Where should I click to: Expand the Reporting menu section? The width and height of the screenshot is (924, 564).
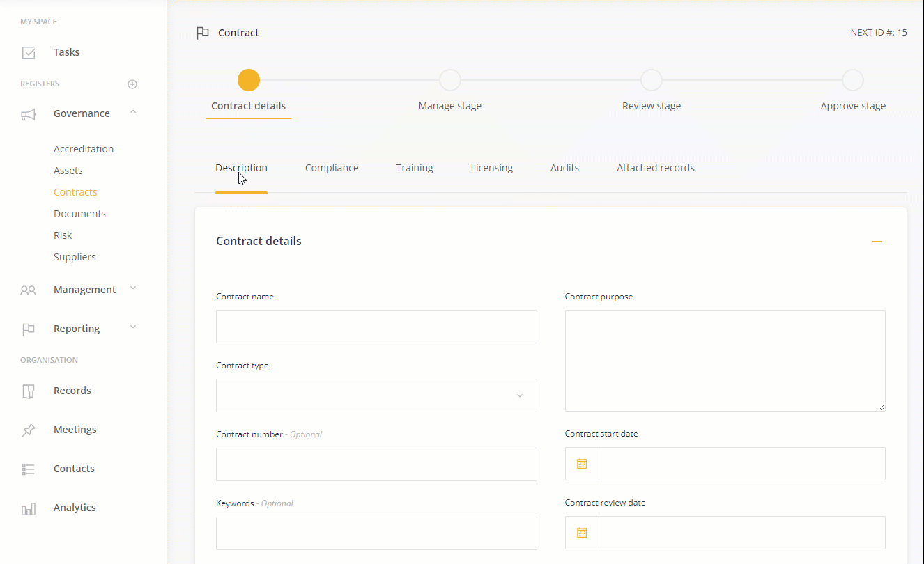133,328
